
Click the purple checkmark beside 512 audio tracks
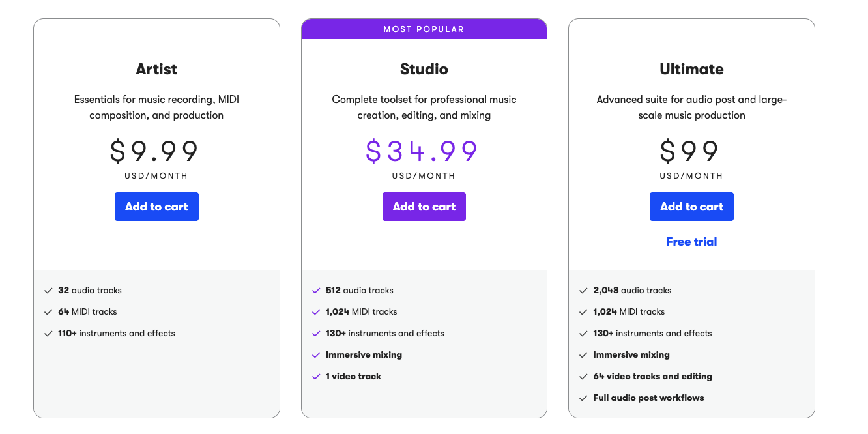point(316,291)
